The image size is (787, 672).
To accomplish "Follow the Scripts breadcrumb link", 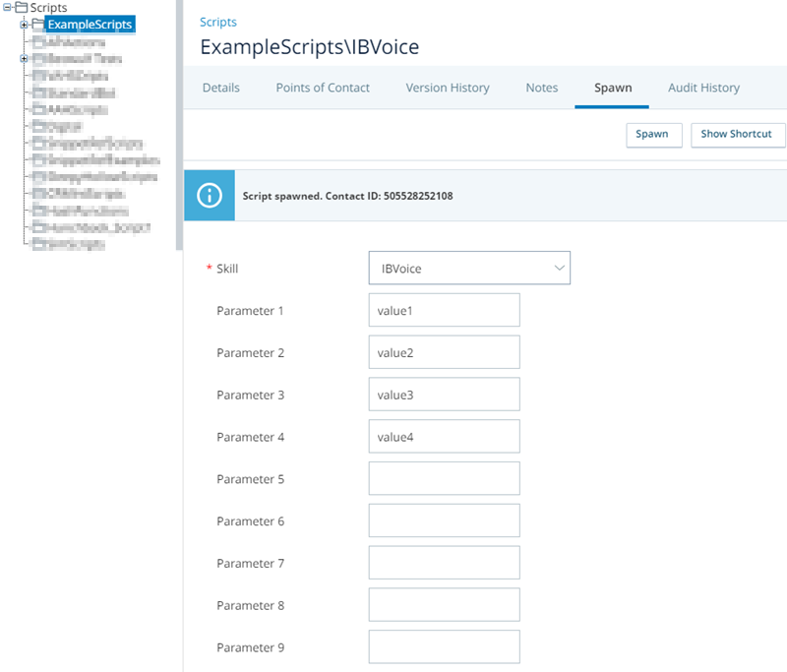I will click(x=218, y=22).
